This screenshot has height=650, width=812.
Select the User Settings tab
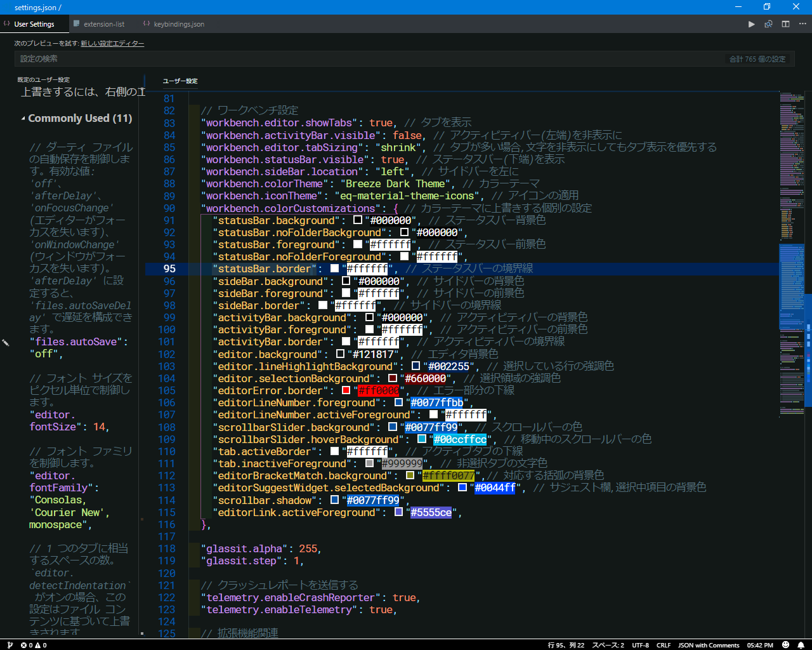coord(34,23)
